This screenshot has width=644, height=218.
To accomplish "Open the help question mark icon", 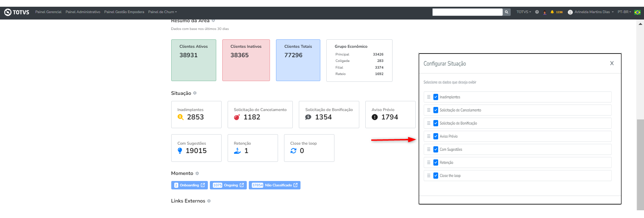I will click(x=537, y=12).
